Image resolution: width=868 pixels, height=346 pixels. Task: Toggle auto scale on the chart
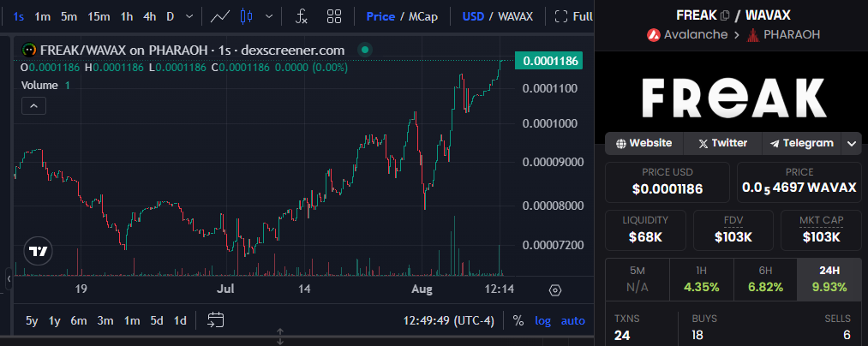click(x=573, y=320)
